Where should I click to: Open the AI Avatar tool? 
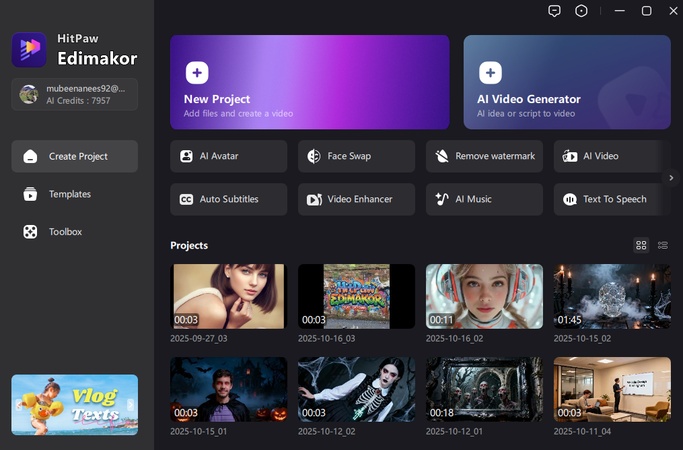click(228, 156)
